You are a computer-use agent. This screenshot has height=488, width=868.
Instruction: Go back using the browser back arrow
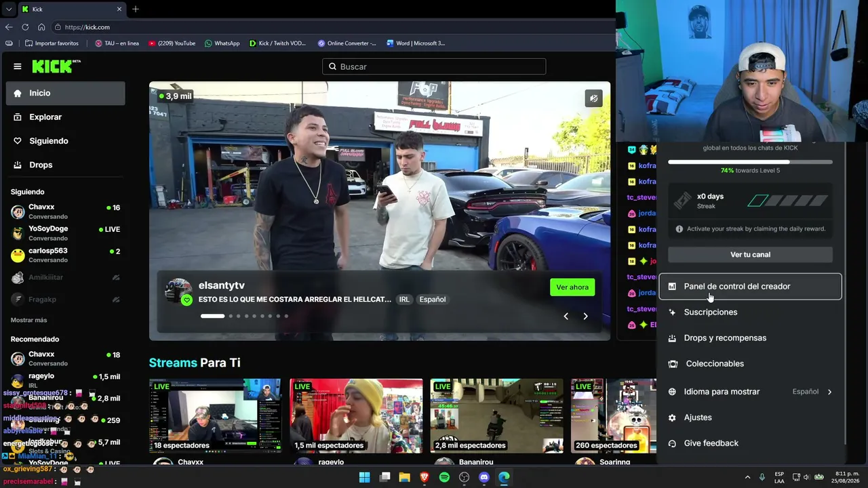(9, 27)
